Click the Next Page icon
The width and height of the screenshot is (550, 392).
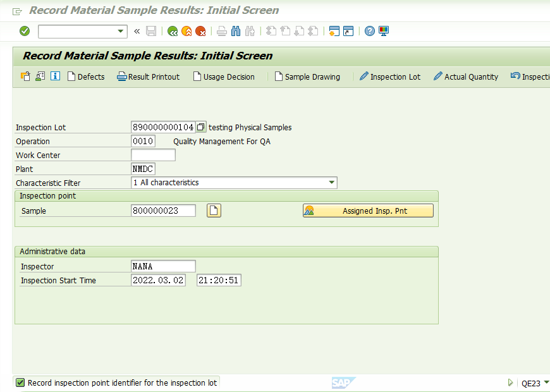(299, 31)
